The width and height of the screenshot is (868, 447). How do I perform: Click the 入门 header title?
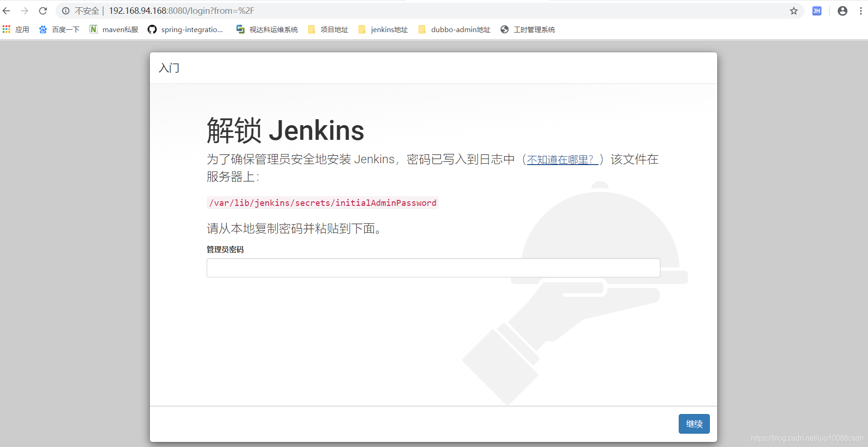pyautogui.click(x=169, y=68)
